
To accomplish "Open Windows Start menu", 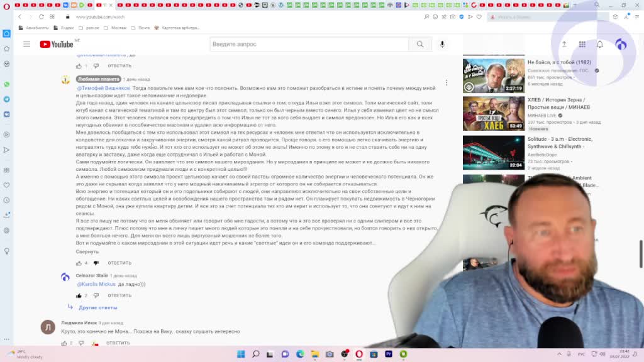I will (241, 354).
